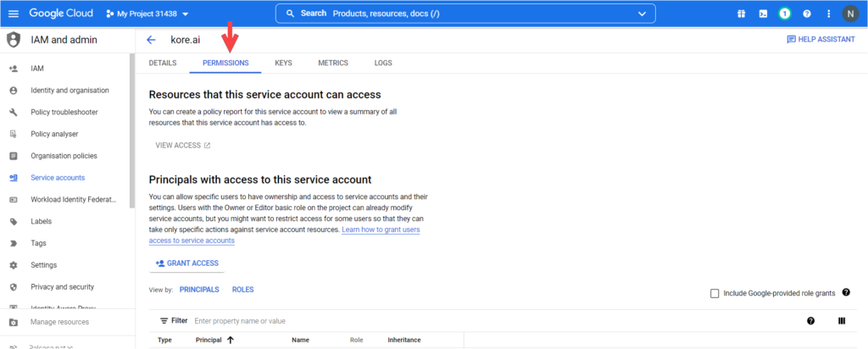This screenshot has height=349, width=868.
Task: Click the back arrow next to kore.ai
Action: pyautogui.click(x=151, y=40)
